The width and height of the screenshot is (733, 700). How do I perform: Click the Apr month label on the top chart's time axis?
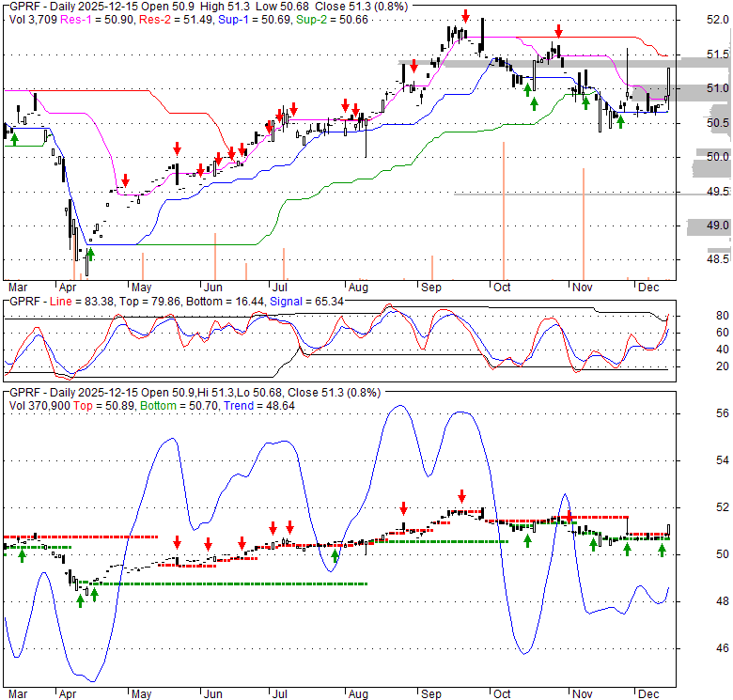69,287
